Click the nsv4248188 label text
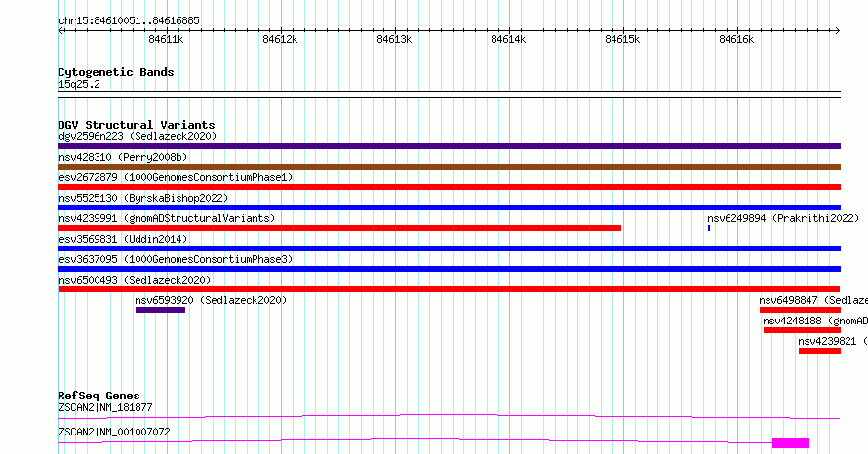This screenshot has height=454, width=868. point(792,321)
